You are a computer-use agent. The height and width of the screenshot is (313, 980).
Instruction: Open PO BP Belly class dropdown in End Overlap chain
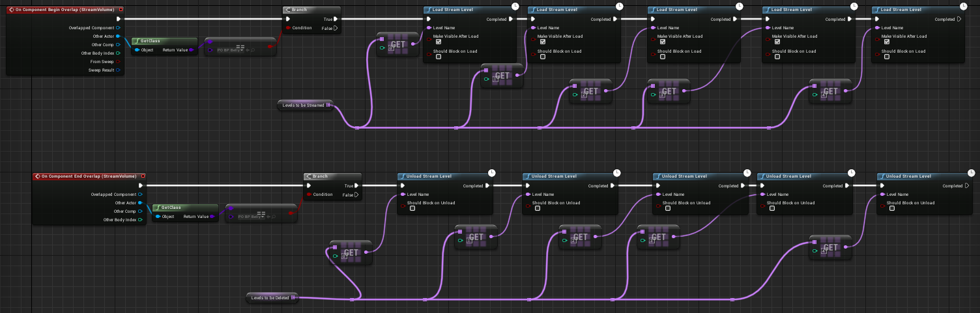[250, 217]
